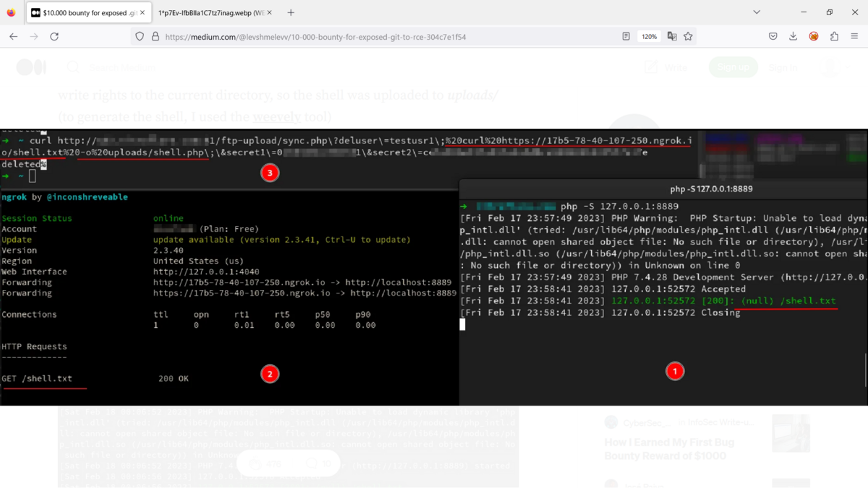Click the Medium logo on the page
Viewport: 868px width, 488px height.
pos(31,67)
